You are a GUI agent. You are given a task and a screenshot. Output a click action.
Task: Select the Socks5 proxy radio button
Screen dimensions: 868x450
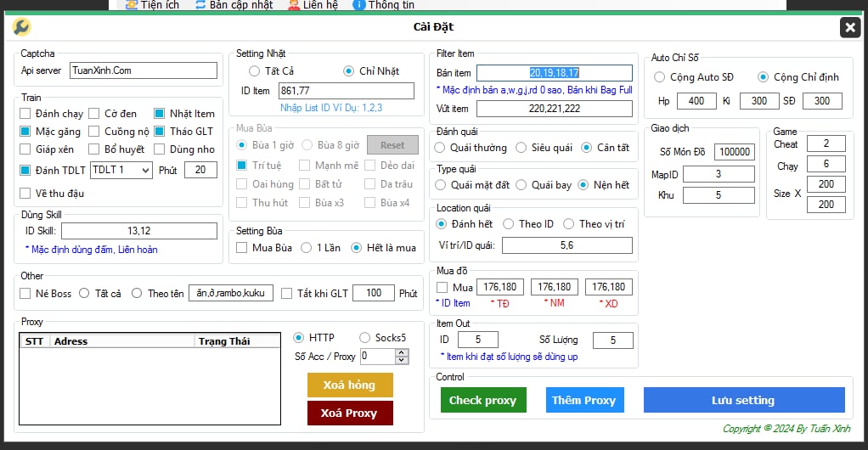coord(365,338)
